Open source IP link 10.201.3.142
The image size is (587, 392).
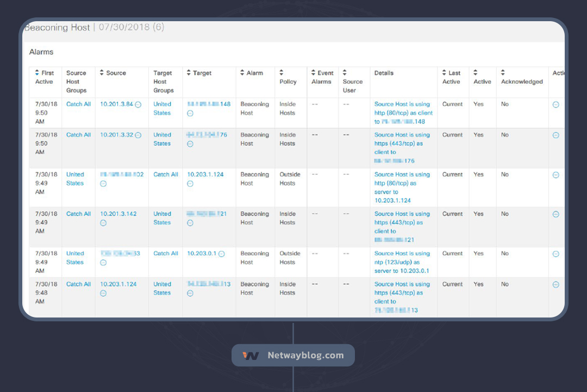pos(118,214)
